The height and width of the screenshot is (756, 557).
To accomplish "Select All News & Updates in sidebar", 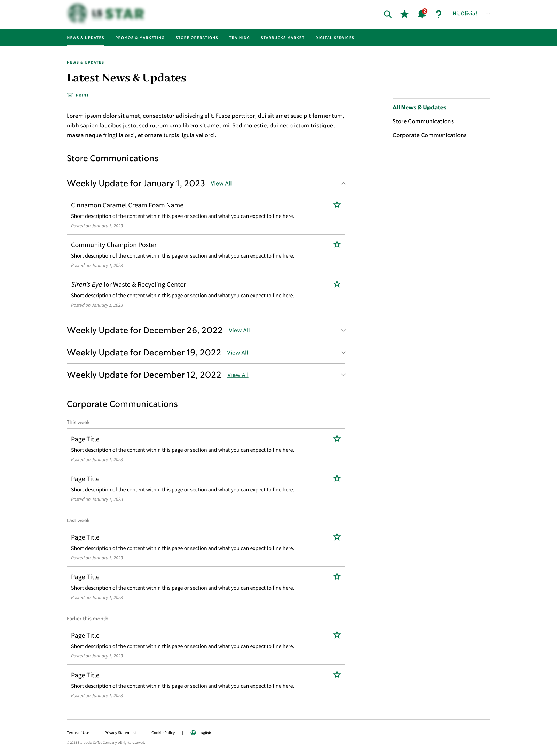I will pyautogui.click(x=419, y=107).
